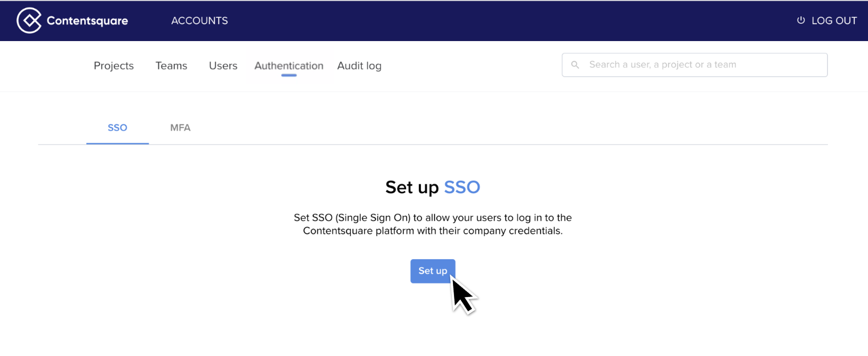Switch to the MFA sub-tab
Viewport: 868px width, 356px height.
click(180, 127)
